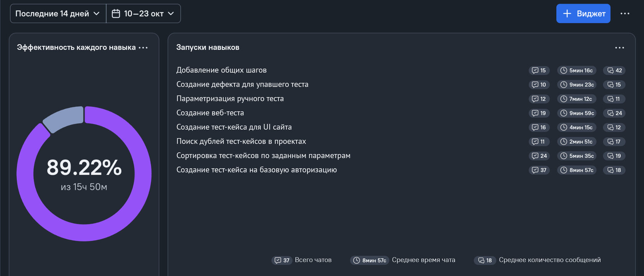This screenshot has width=644, height=276.
Task: Select Создание тест-кейса для UI сайта row
Action: click(x=234, y=127)
